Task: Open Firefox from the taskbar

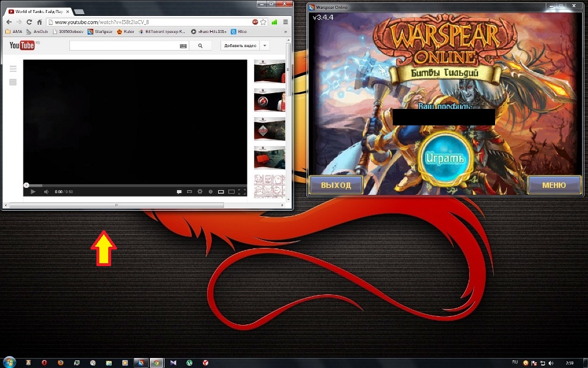Action: pos(61,363)
